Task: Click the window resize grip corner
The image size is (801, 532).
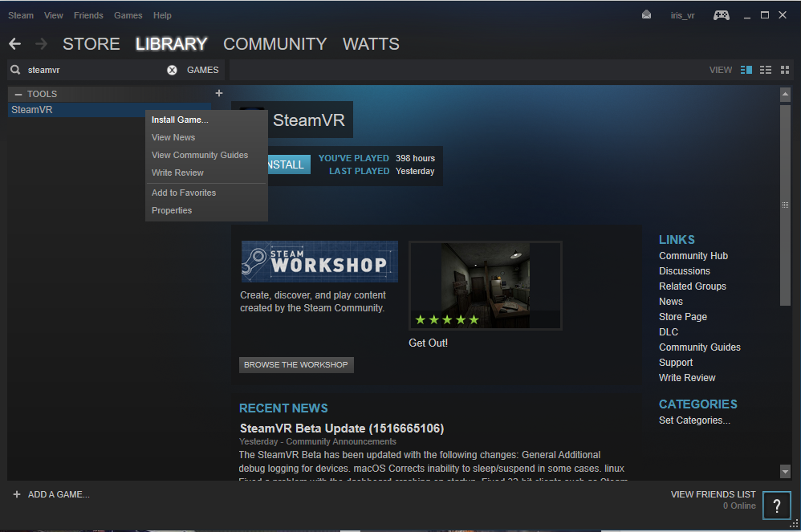Action: coord(795,523)
